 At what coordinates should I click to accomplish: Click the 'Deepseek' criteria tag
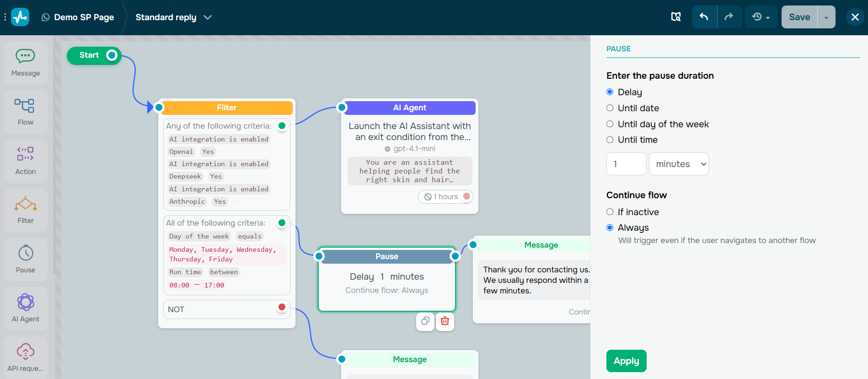185,176
